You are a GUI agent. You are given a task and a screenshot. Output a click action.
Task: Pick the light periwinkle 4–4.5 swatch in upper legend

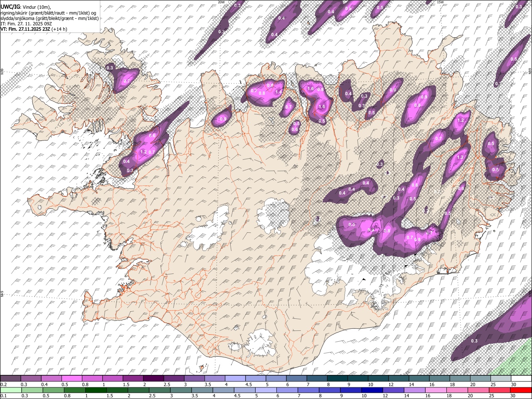(x=235, y=379)
